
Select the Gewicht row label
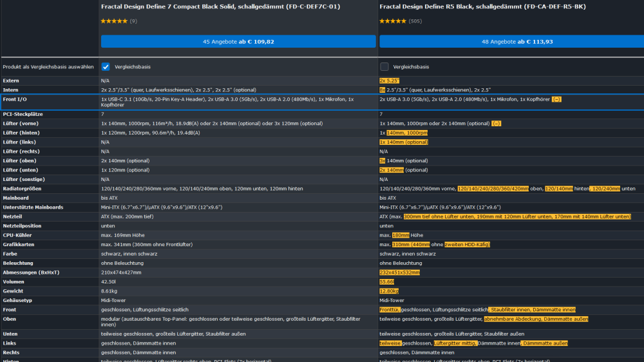[13, 291]
